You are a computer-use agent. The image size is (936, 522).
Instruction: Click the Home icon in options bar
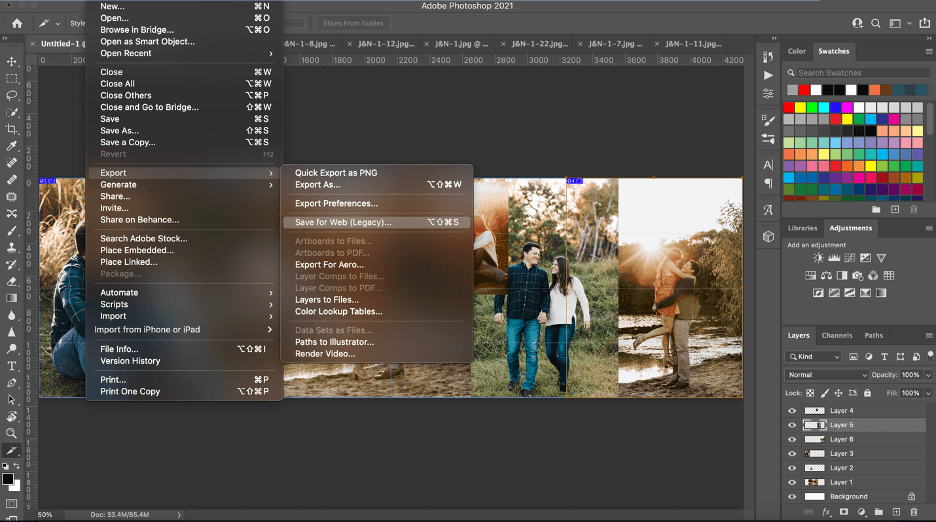pos(17,23)
